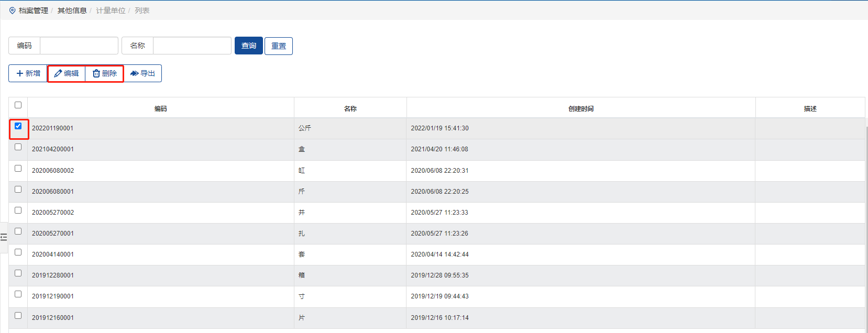Expand the collapsed sidebar menu handle

click(x=4, y=237)
